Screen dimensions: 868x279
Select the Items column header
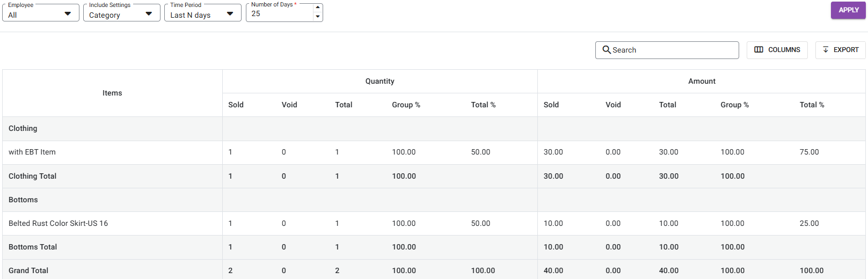coord(112,93)
